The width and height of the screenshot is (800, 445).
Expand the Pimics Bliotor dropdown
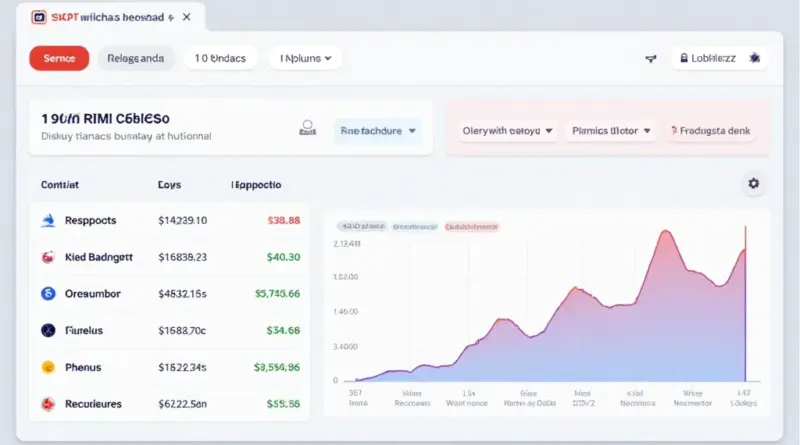click(x=611, y=130)
